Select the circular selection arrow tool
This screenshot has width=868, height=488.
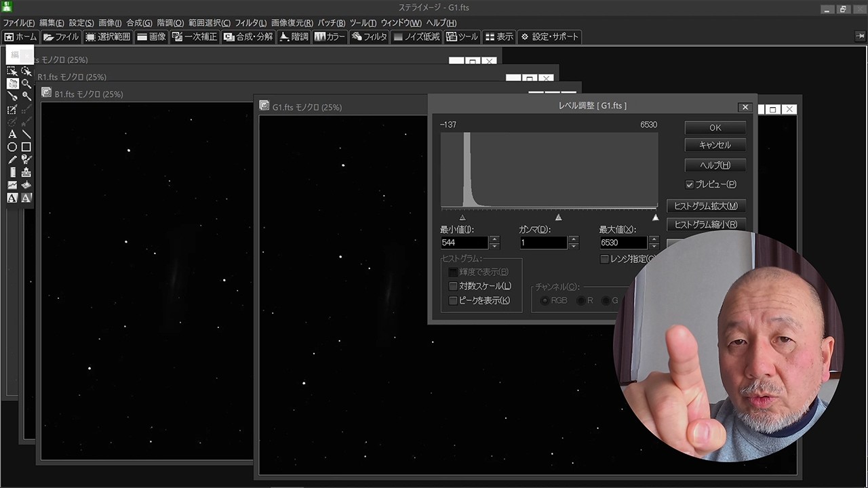(x=26, y=70)
